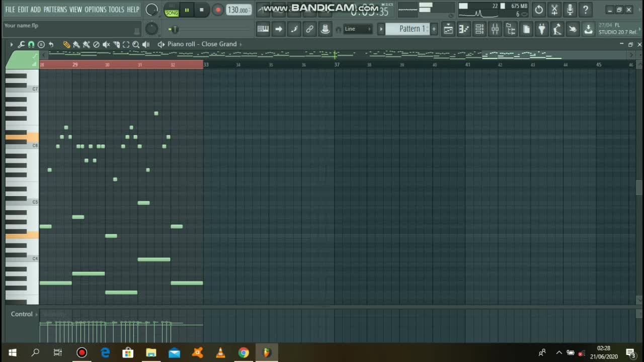Open the Line snap selector dropdown
Image resolution: width=644 pixels, height=362 pixels.
tap(358, 29)
